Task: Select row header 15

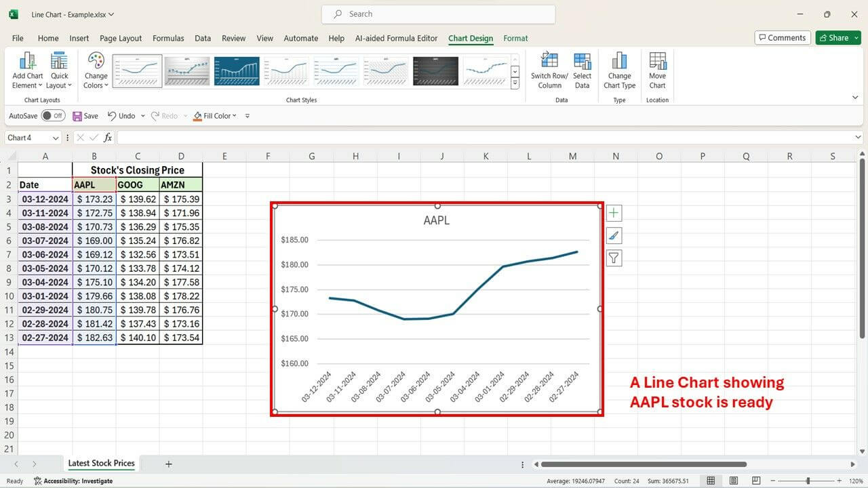Action: pos(9,366)
